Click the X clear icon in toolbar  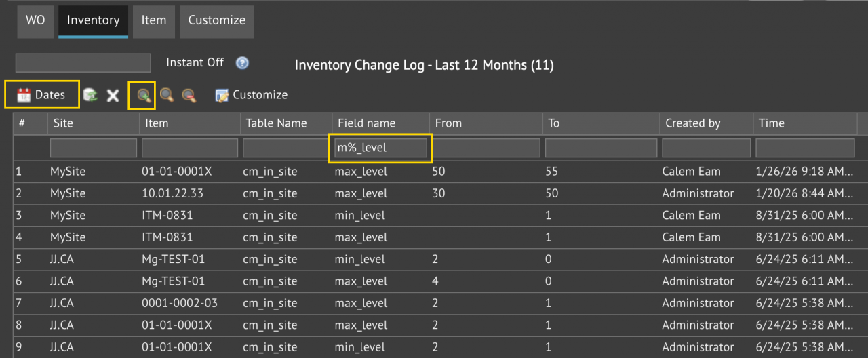pyautogui.click(x=113, y=96)
